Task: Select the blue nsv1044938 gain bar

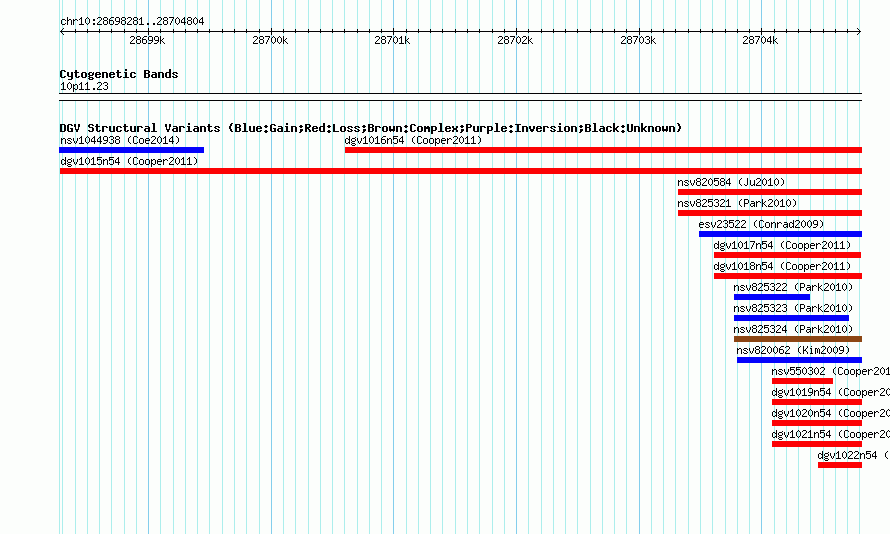Action: pos(132,150)
